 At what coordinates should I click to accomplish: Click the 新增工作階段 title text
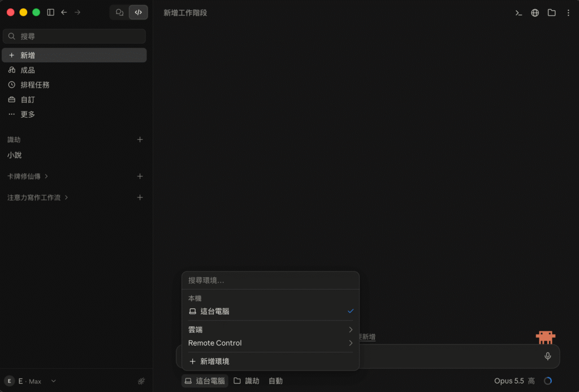pyautogui.click(x=185, y=13)
